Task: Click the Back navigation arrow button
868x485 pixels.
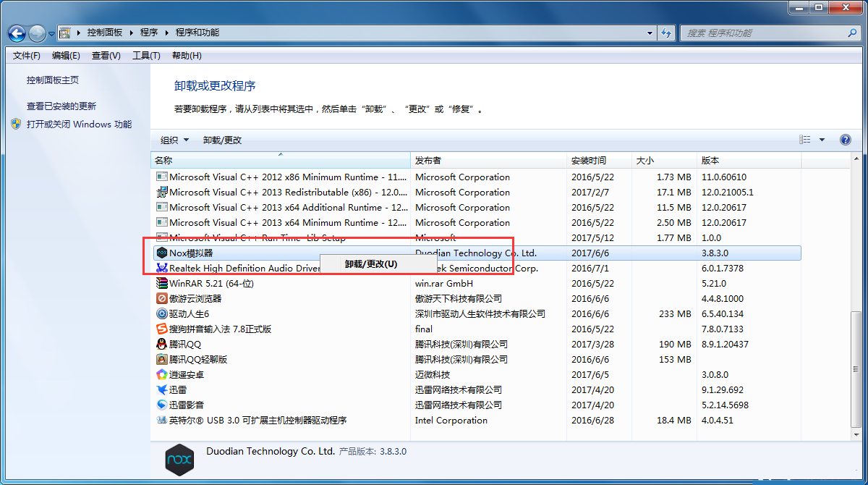Action: pyautogui.click(x=17, y=33)
